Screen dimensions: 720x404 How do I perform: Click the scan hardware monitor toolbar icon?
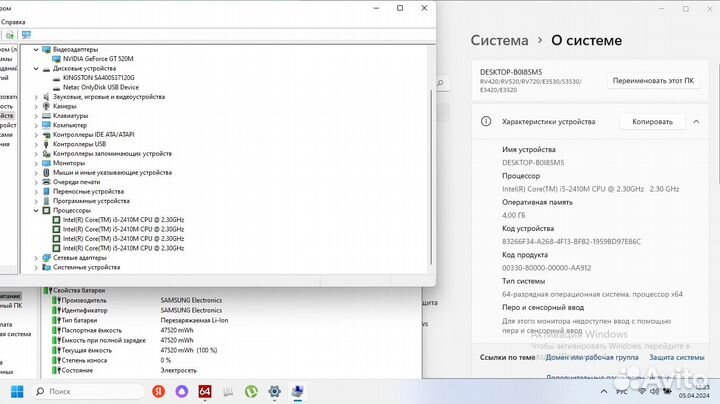pyautogui.click(x=26, y=35)
